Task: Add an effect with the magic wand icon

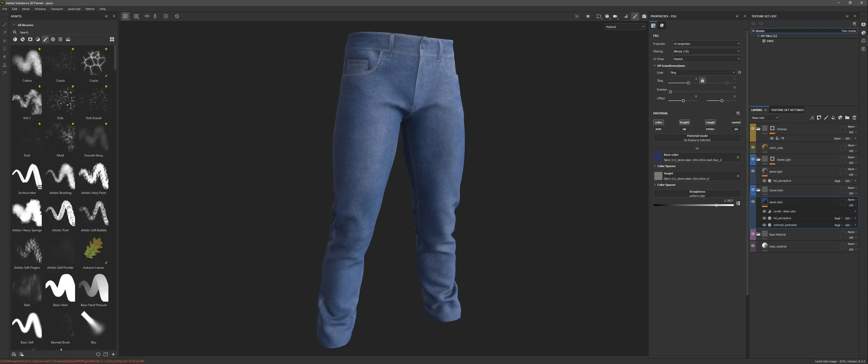Action: pos(812,118)
